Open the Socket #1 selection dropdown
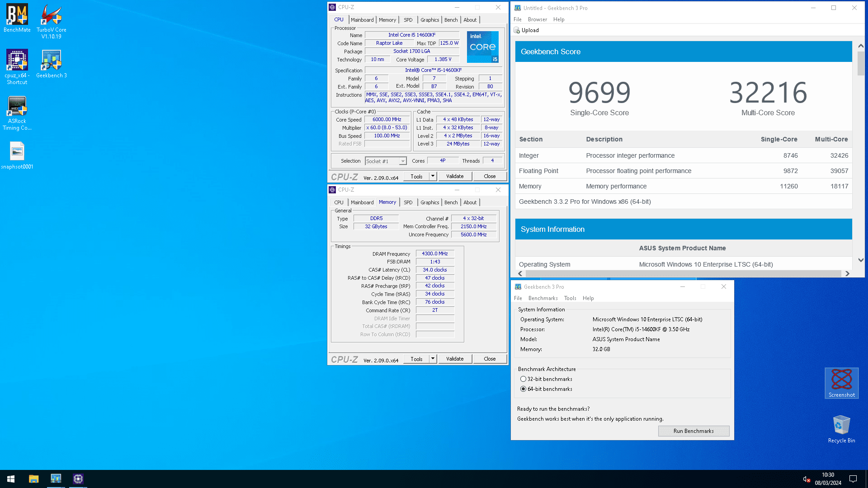 (x=386, y=161)
